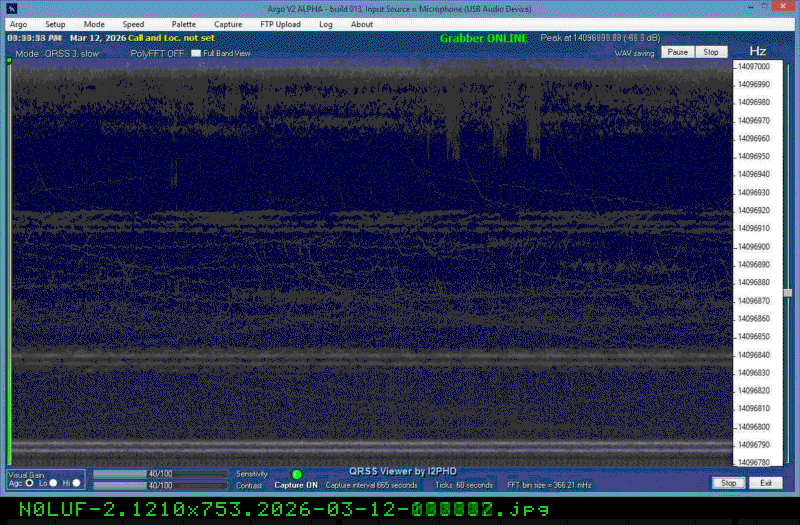800x525 pixels.
Task: Click the green Capture ON indicator light
Action: [297, 474]
